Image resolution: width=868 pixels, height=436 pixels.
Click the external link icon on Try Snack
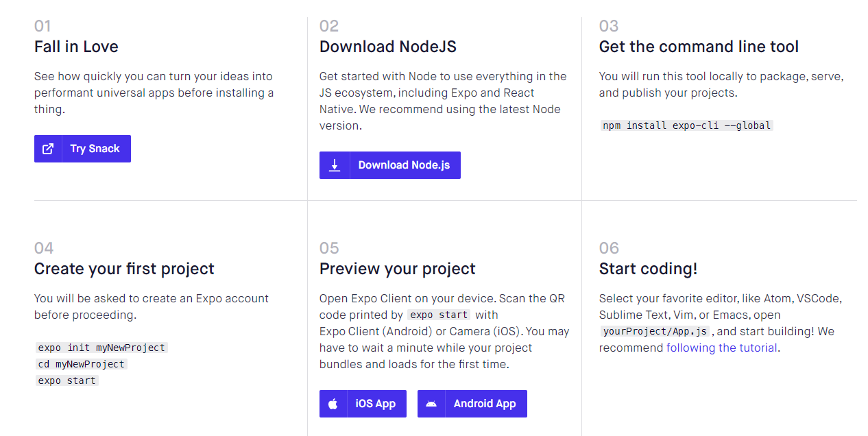point(48,149)
